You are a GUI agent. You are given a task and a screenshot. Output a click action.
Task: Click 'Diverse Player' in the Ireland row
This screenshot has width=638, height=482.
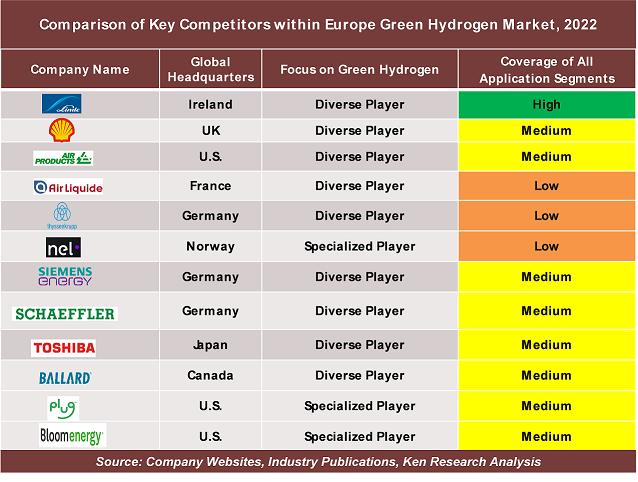pos(360,105)
